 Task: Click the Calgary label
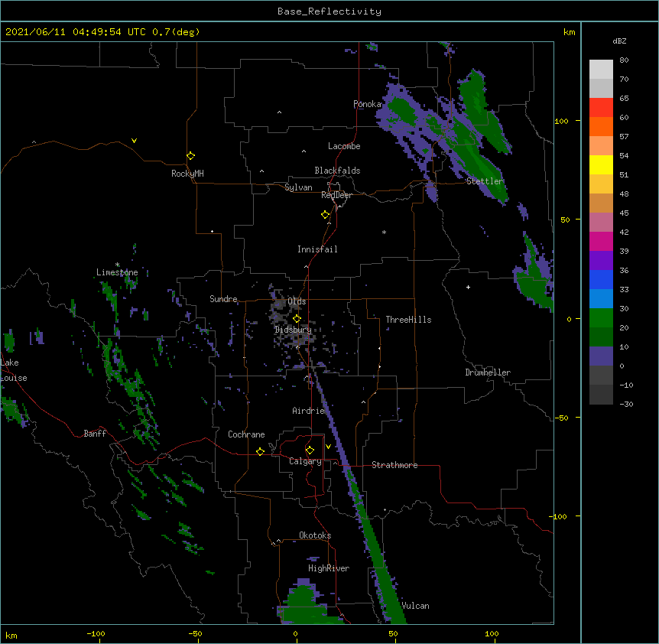tap(305, 461)
